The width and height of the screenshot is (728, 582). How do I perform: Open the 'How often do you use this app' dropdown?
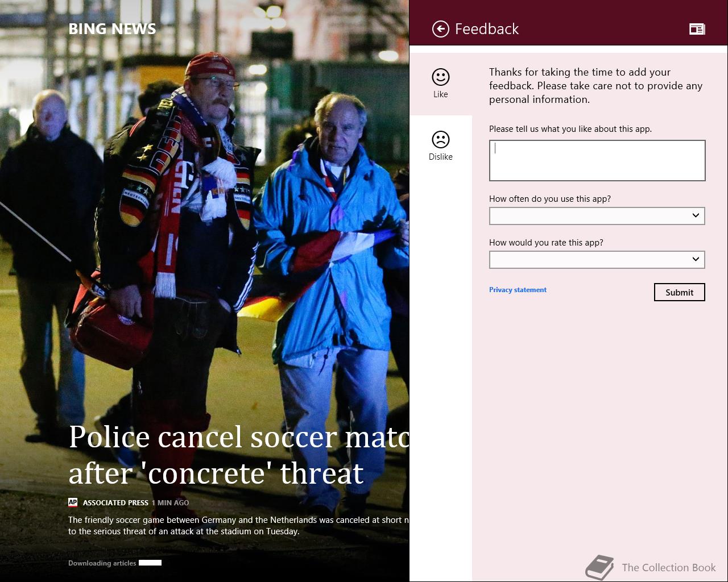tap(597, 216)
